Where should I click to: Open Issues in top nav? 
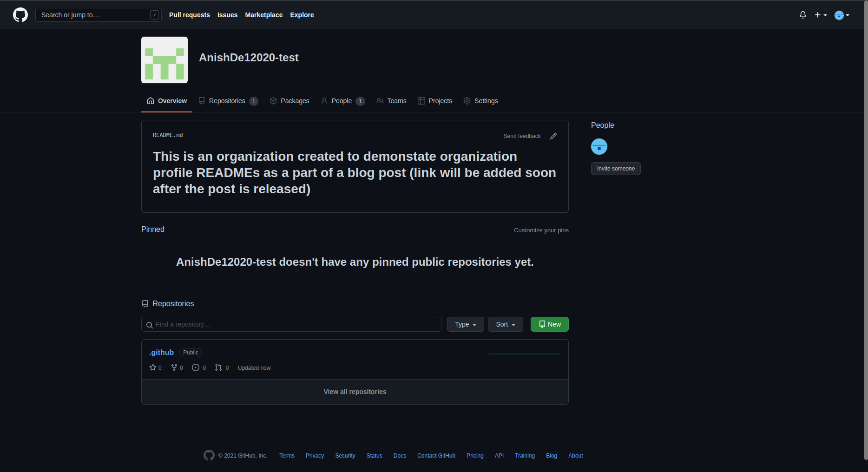coord(227,15)
